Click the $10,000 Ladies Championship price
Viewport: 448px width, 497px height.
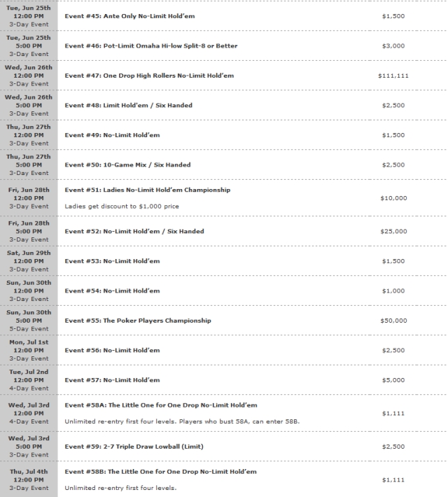(393, 198)
